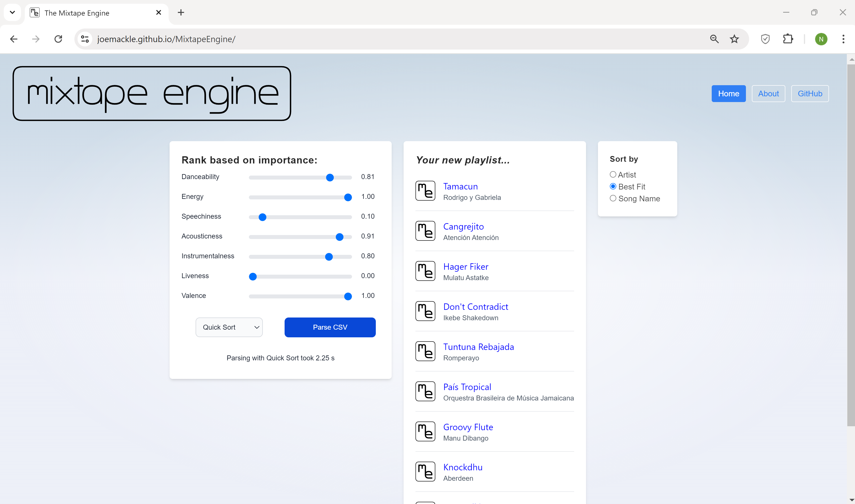Viewport: 855px width, 504px height.
Task: Click the browser forward arrow
Action: [x=36, y=39]
